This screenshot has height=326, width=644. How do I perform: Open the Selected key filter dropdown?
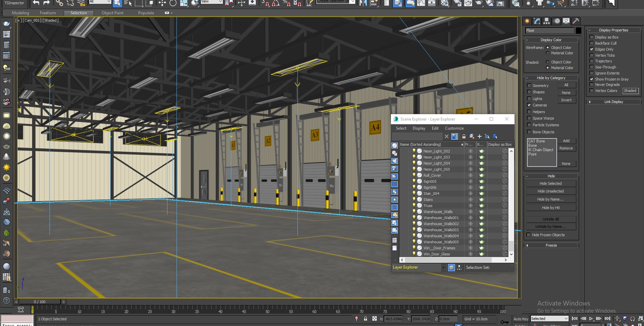pos(549,319)
